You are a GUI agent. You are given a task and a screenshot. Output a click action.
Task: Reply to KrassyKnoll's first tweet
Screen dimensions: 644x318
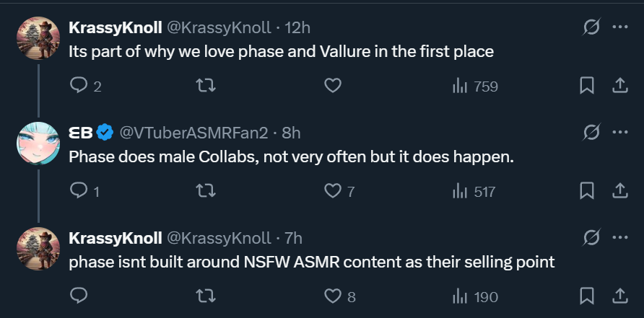coord(85,86)
